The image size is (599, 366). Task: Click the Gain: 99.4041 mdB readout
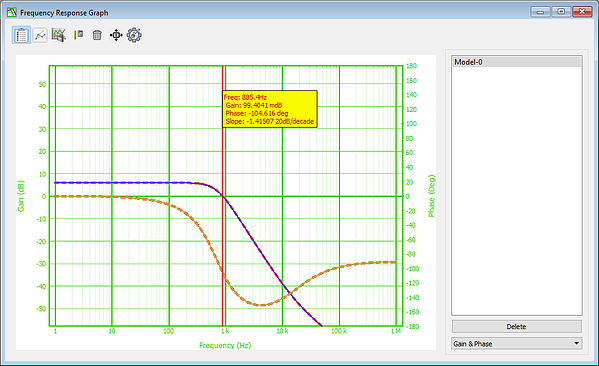pyautogui.click(x=254, y=105)
